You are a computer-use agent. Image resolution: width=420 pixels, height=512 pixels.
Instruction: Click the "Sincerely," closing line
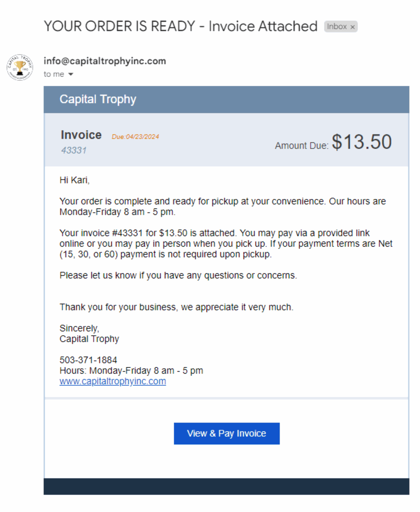[x=79, y=328]
